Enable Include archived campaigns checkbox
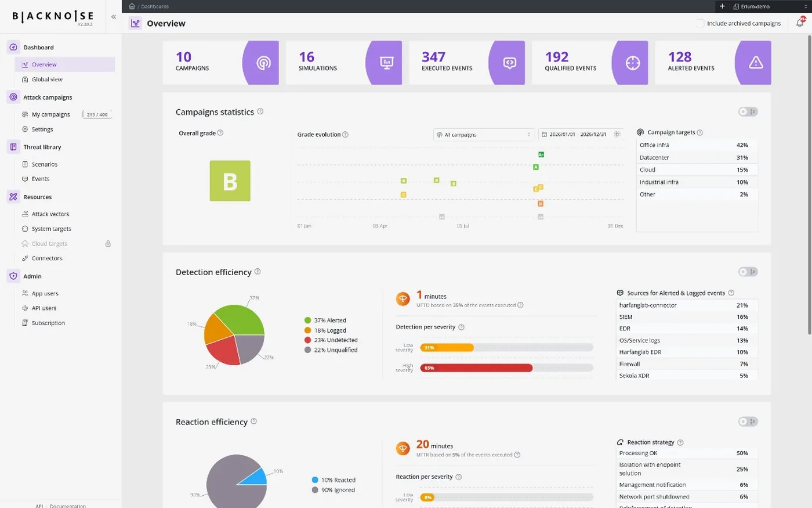The height and width of the screenshot is (508, 812). pos(700,23)
